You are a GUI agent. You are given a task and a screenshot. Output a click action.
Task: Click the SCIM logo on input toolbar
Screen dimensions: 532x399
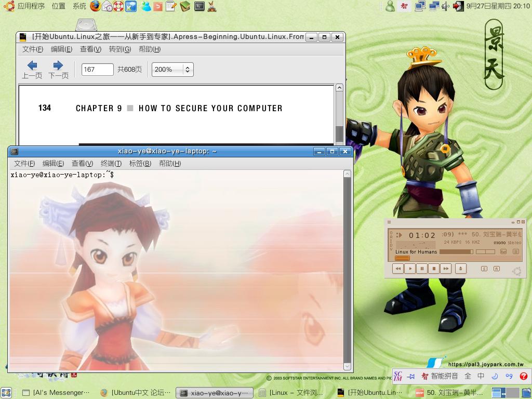(398, 376)
